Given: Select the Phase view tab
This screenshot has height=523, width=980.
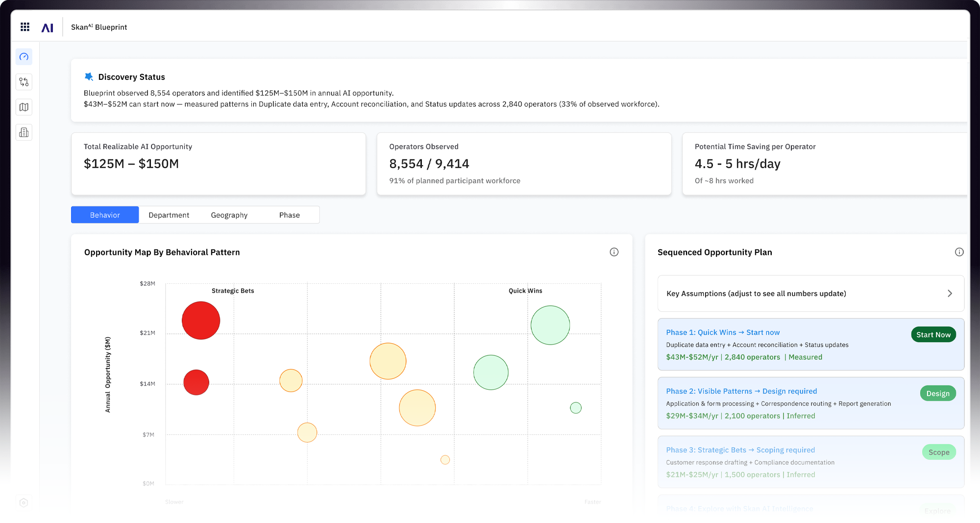Looking at the screenshot, I should (x=289, y=215).
